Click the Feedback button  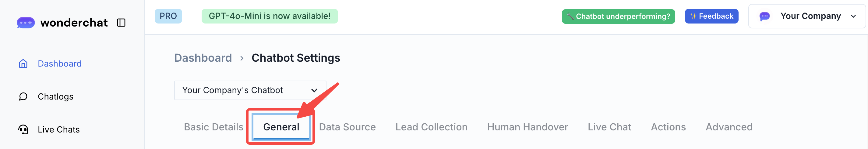[711, 16]
